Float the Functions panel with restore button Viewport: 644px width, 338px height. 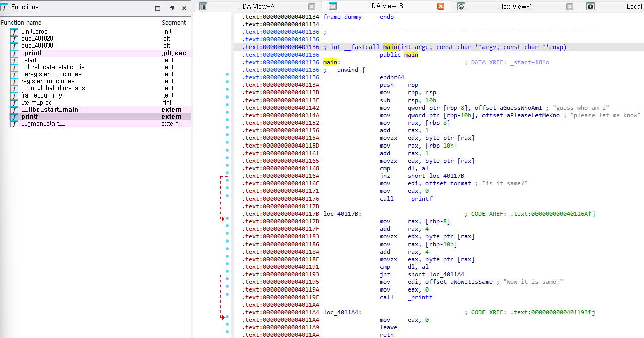(171, 8)
